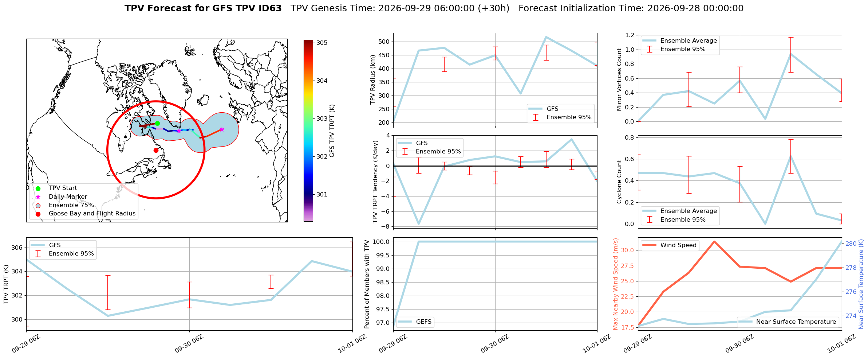This screenshot has width=868, height=358.
Task: Click the green TPV Start dot on map
Action: point(157,123)
